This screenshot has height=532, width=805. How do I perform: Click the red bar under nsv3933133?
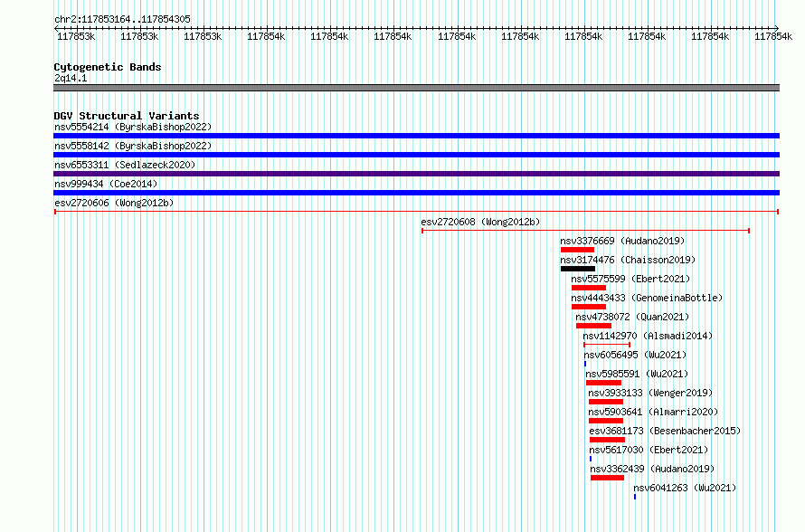click(x=606, y=402)
